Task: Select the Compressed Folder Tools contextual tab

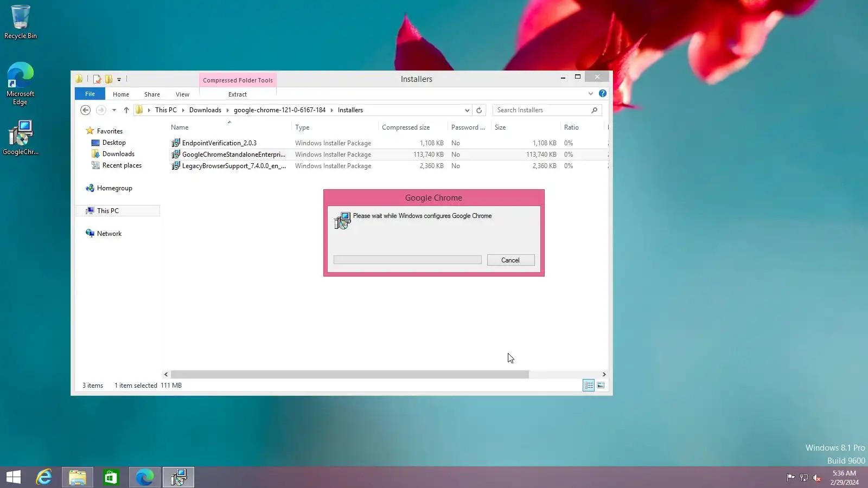Action: pos(238,80)
